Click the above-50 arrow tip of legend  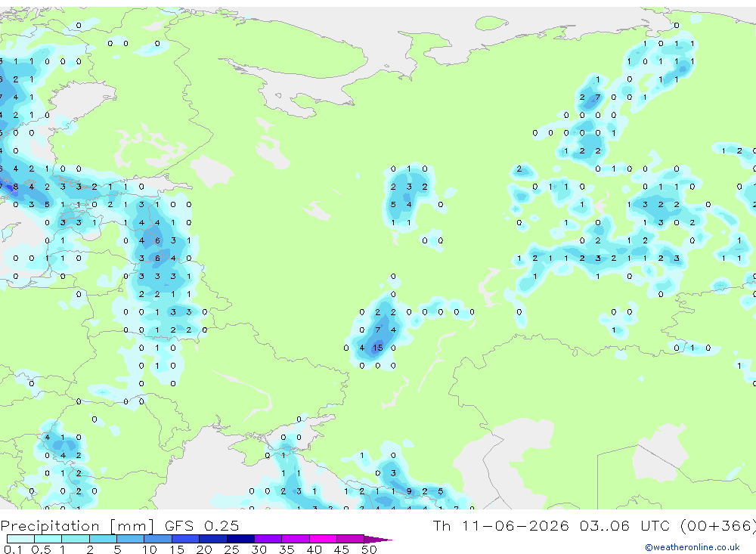point(378,539)
